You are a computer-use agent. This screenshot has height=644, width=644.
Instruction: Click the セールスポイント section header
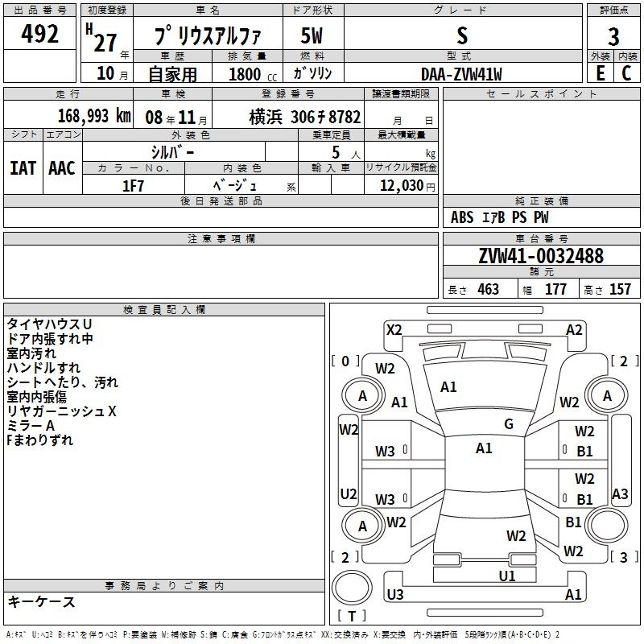(x=541, y=93)
